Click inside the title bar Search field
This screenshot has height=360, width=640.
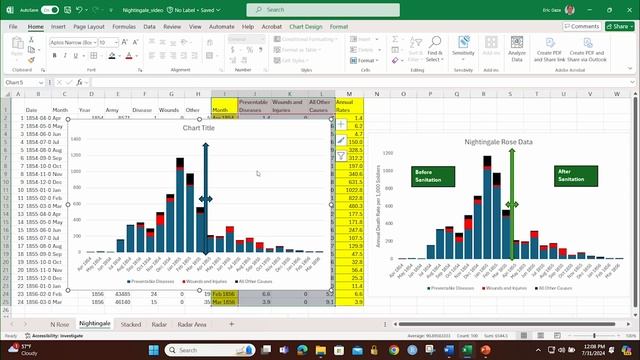[323, 10]
